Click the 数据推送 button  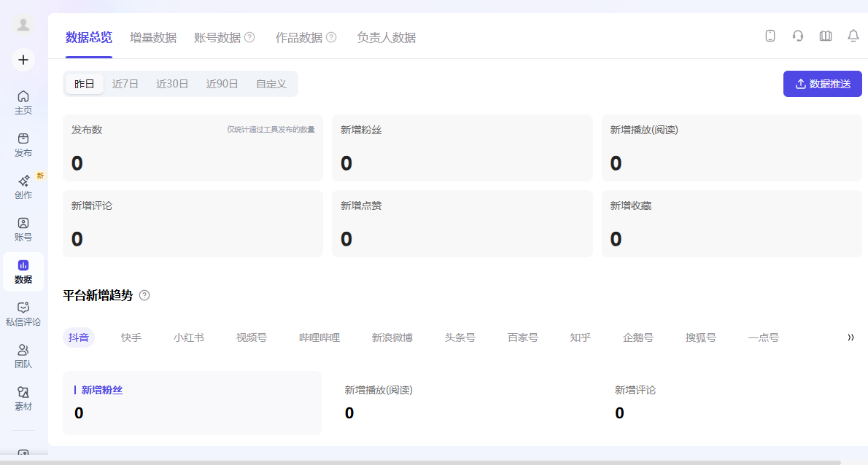point(822,84)
